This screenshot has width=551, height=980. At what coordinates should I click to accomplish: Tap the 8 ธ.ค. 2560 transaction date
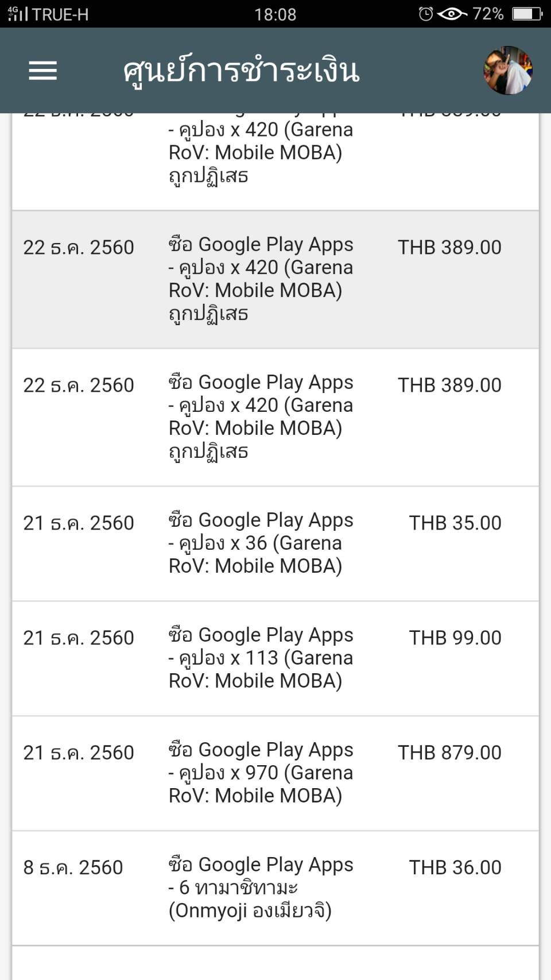point(73,867)
